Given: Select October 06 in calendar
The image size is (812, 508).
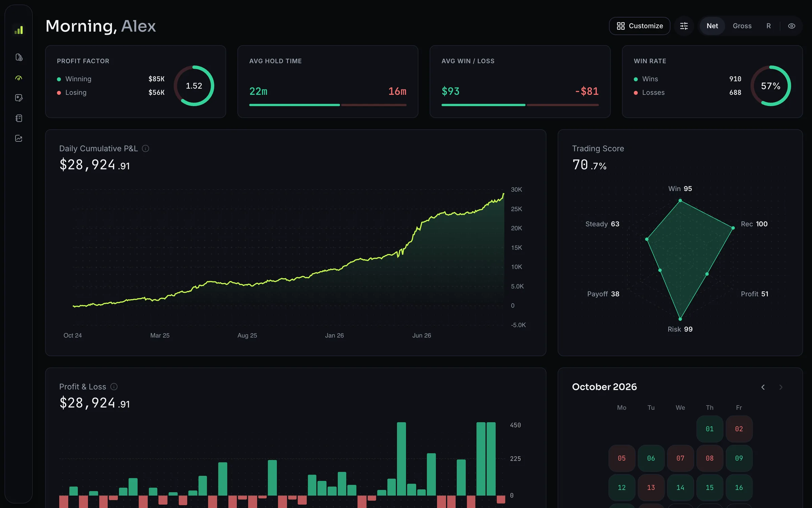Looking at the screenshot, I should (x=651, y=458).
